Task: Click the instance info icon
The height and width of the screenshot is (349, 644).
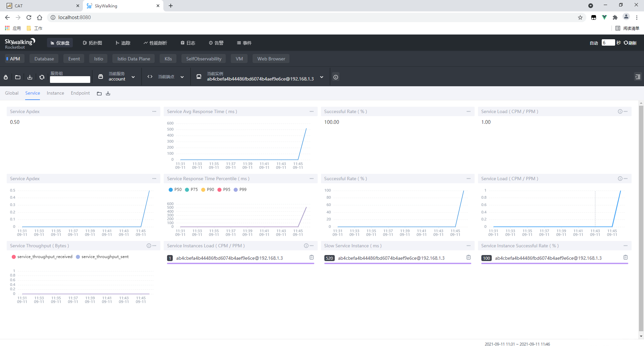Action: 336,77
